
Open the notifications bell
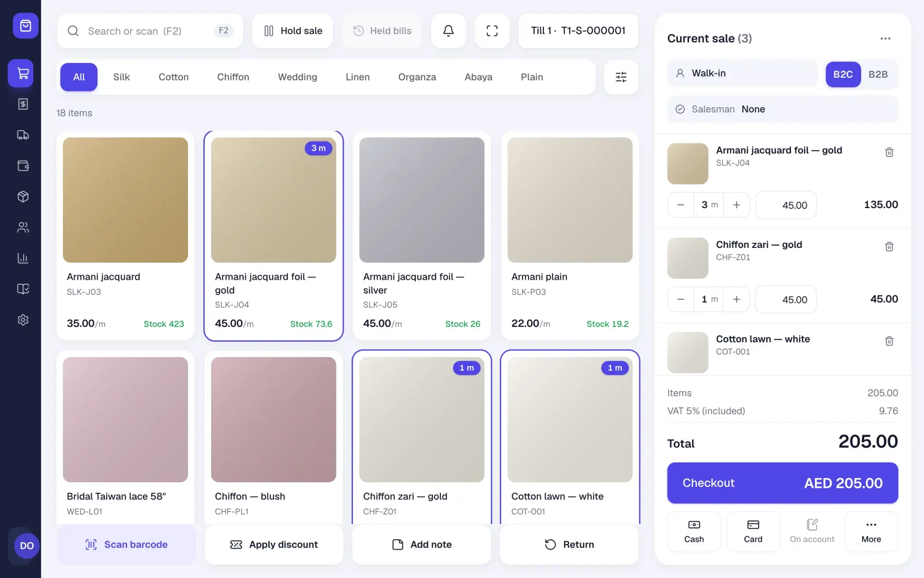point(448,31)
